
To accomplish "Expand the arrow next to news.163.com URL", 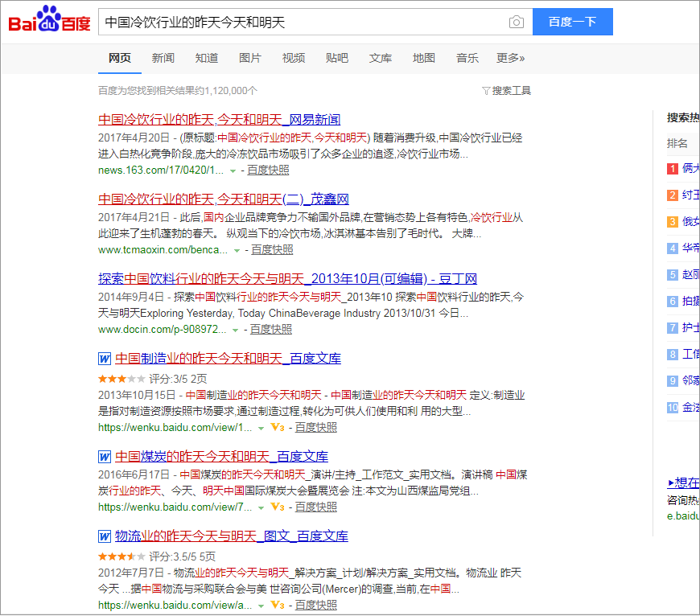I will pos(233,170).
